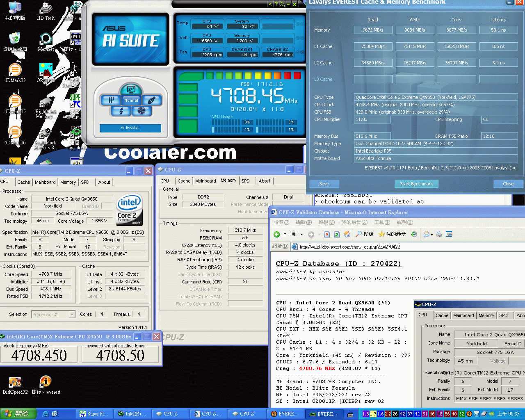The image size is (525, 420).
Task: Launch 3DMark06 from the desktop
Action: (x=15, y=136)
